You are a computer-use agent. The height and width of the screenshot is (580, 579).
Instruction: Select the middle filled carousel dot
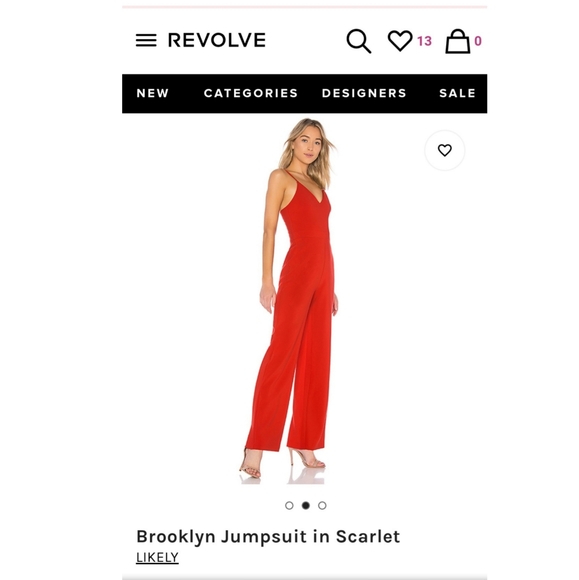tap(306, 505)
